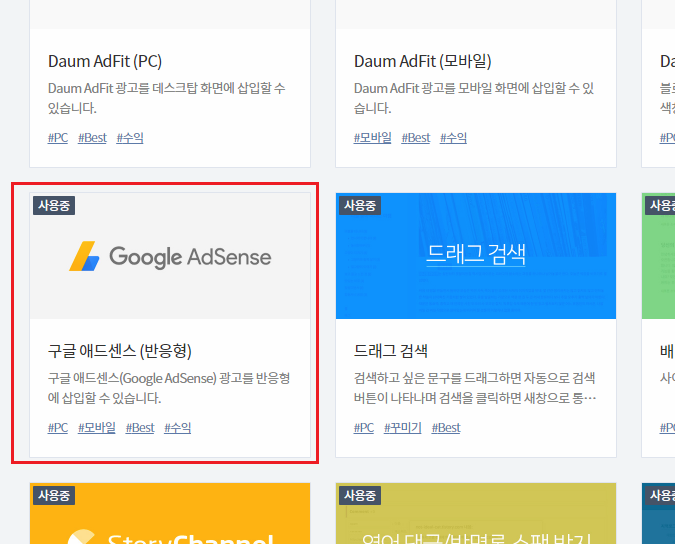The height and width of the screenshot is (544, 675).
Task: Open the orange StoryChannel plugin thumbnail
Action: 170,513
